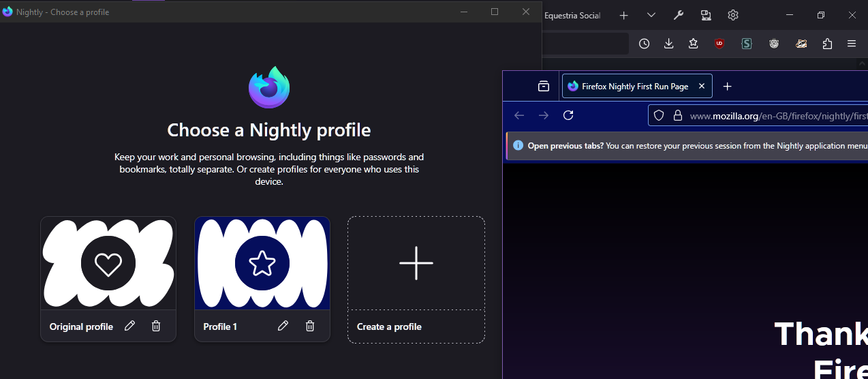Open the uBlock Origin shield extension
Screen dimensions: 868x379
(x=719, y=44)
